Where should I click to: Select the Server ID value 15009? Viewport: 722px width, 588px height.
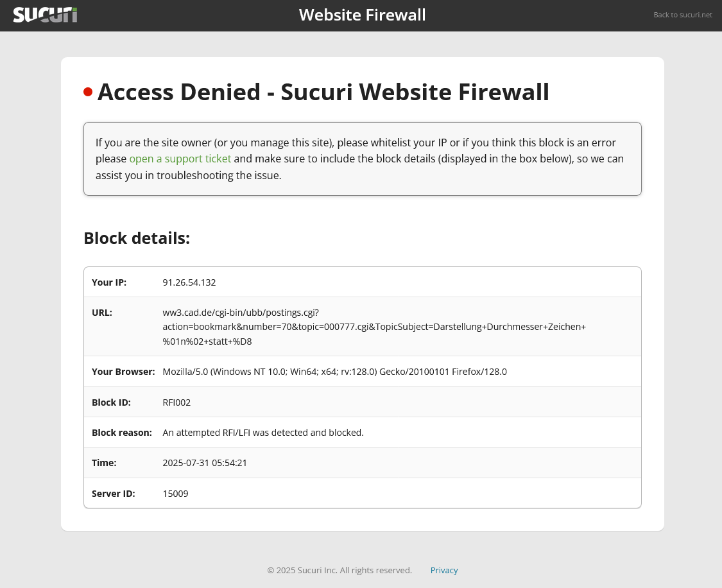pos(175,494)
